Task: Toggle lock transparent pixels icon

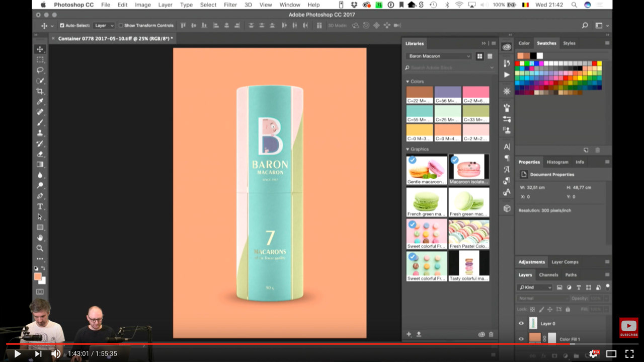Action: pyautogui.click(x=532, y=309)
